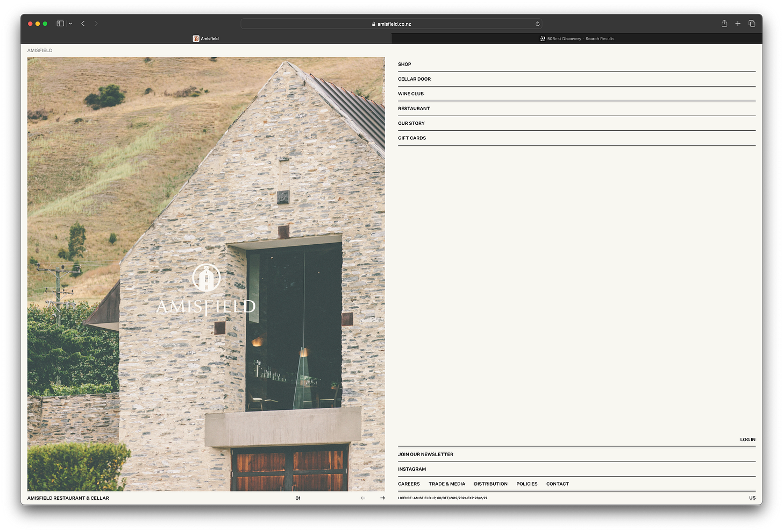Click the Amisfield tab favicon
Viewport: 783px width, 532px height.
tap(196, 39)
